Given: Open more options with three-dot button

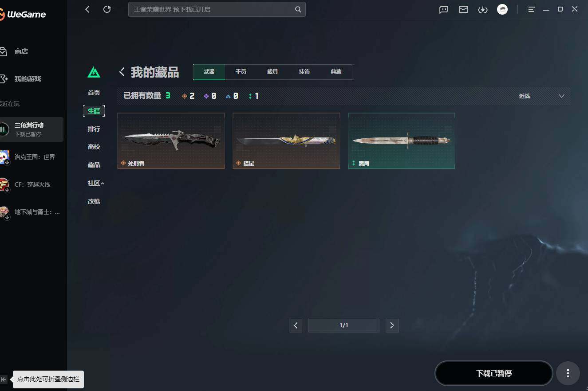Looking at the screenshot, I should click(568, 373).
